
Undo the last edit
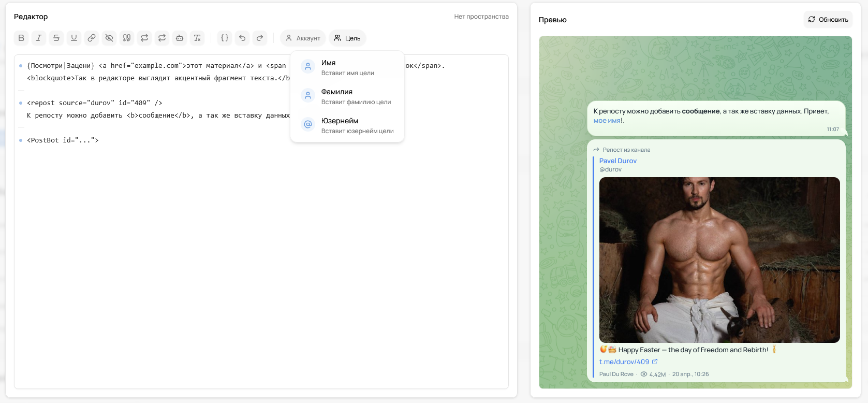(242, 38)
